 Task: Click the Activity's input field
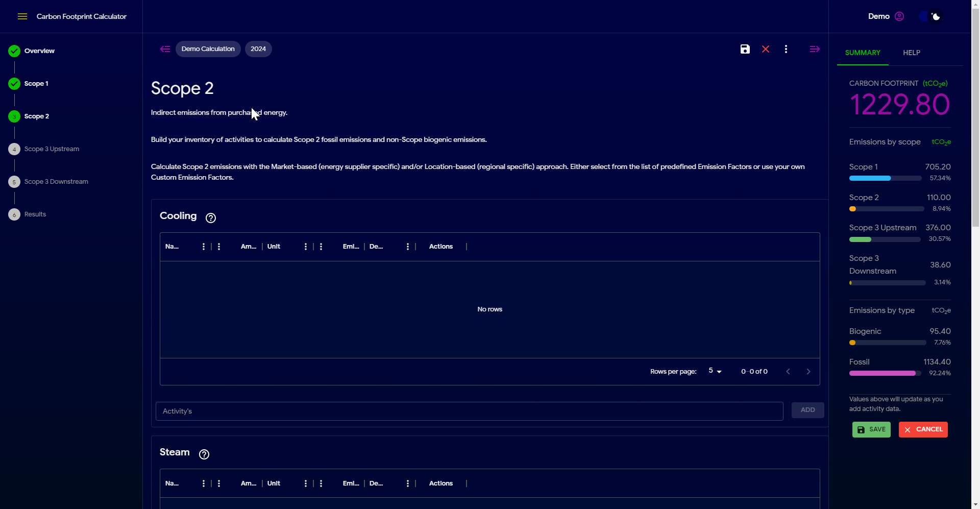[470, 411]
